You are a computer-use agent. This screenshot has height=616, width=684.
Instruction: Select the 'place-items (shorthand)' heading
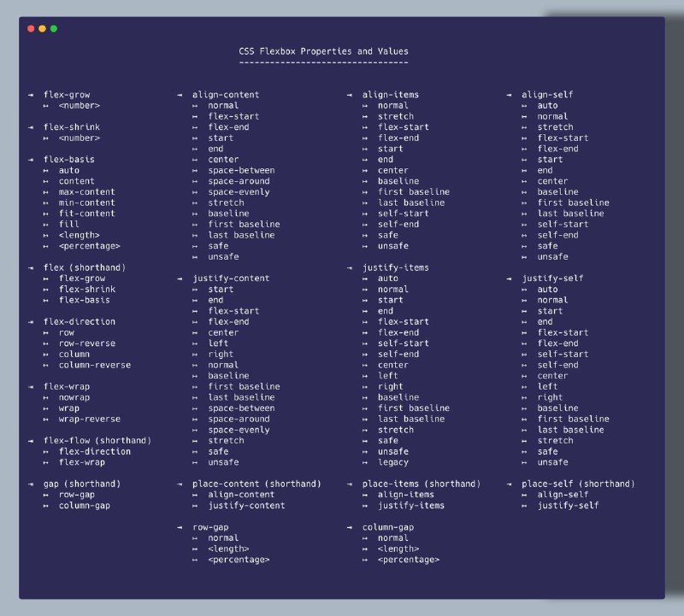coord(422,484)
